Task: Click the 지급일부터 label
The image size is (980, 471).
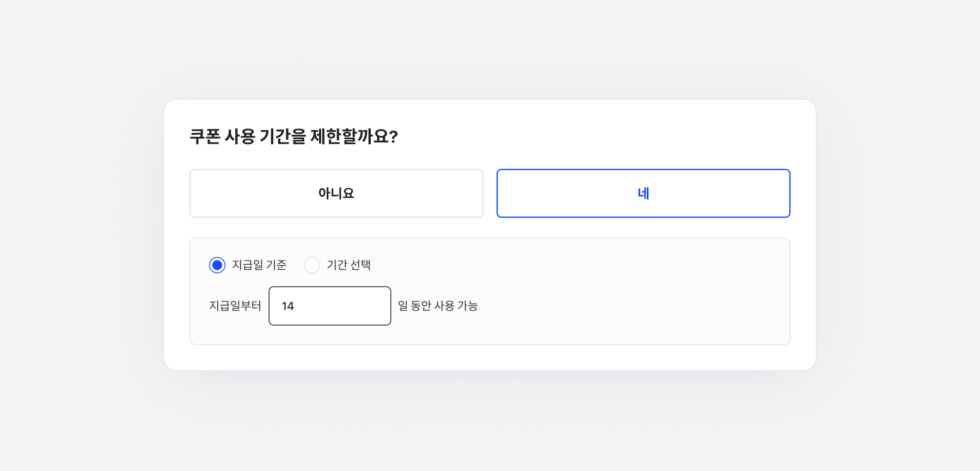Action: pyautogui.click(x=235, y=306)
